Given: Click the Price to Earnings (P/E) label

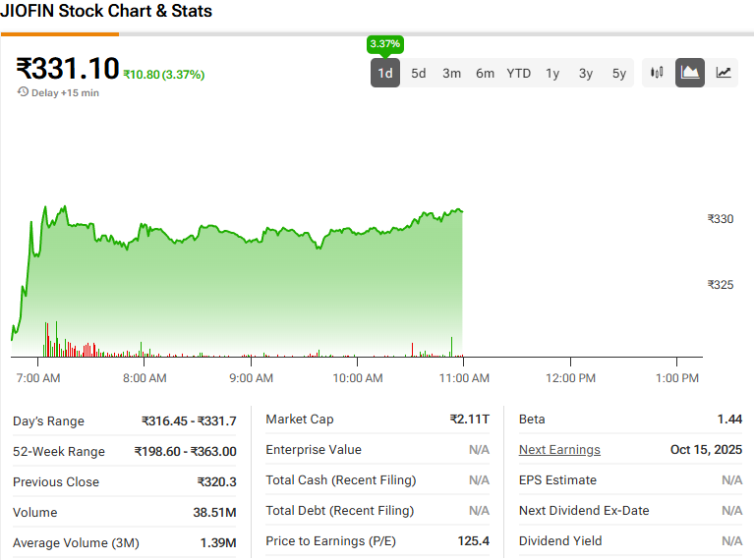Looking at the screenshot, I should (x=331, y=540).
